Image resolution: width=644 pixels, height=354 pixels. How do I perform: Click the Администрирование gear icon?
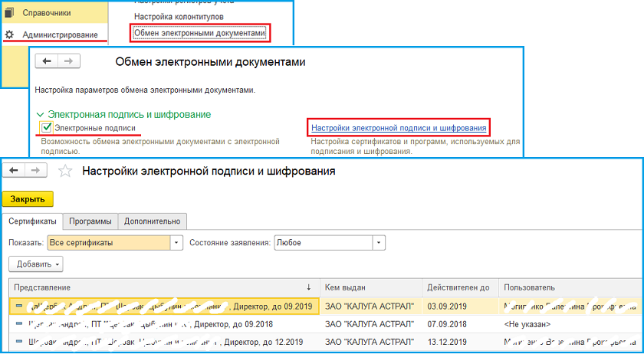click(9, 35)
